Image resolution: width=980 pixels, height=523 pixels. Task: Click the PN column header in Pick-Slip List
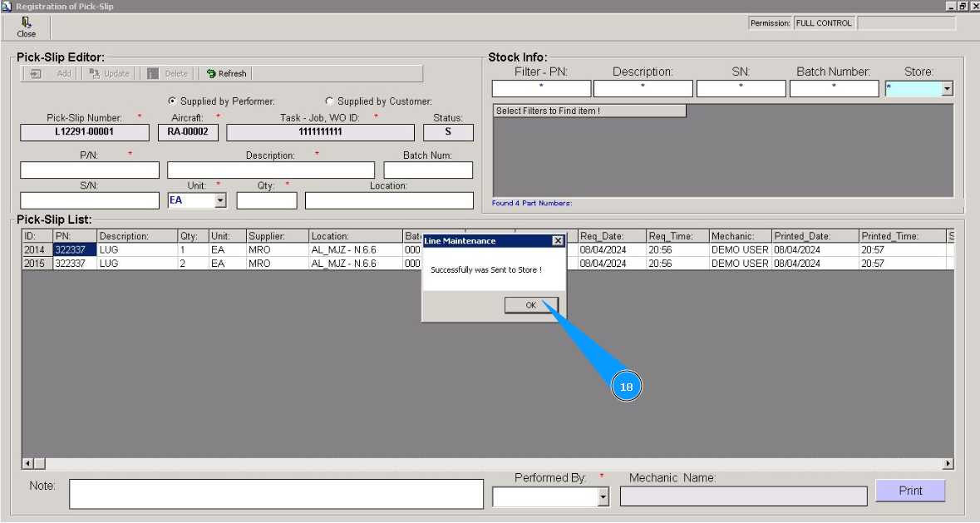pos(75,236)
